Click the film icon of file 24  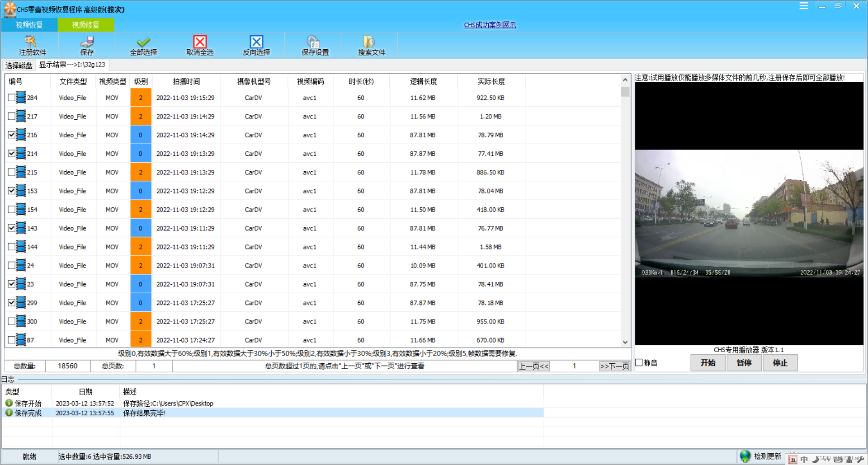tap(21, 265)
